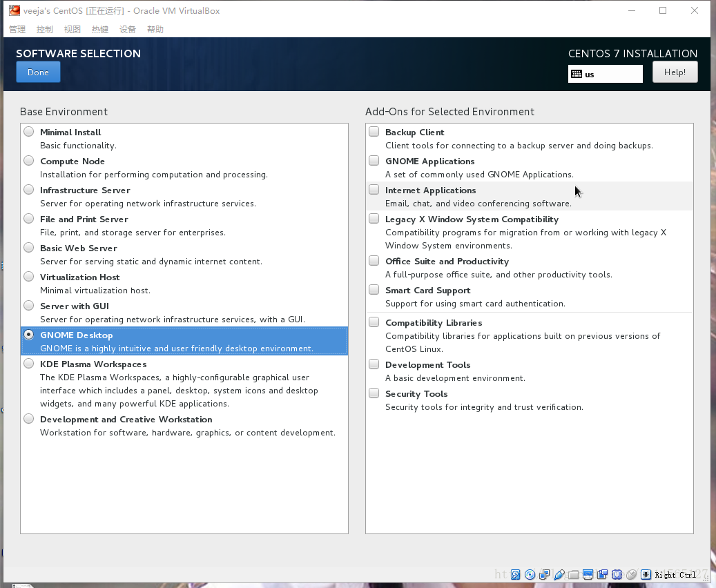Click the CPU virtualization status icon
Image resolution: width=716 pixels, height=588 pixels.
coord(617,575)
